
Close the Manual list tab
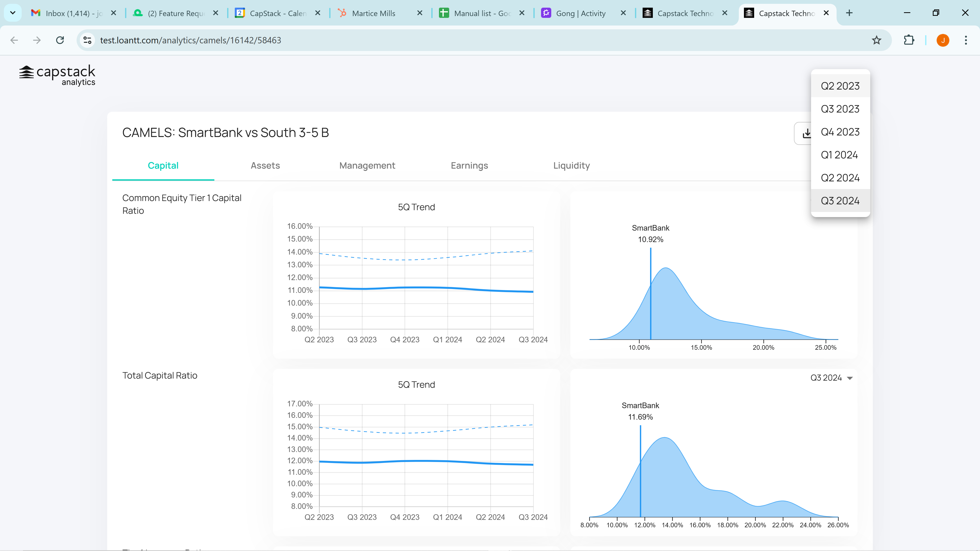pyautogui.click(x=522, y=13)
